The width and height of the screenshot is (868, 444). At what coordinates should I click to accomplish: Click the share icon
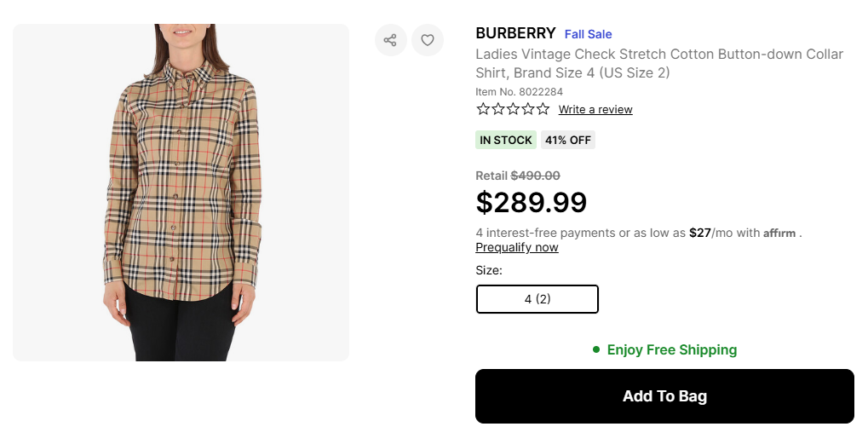390,40
